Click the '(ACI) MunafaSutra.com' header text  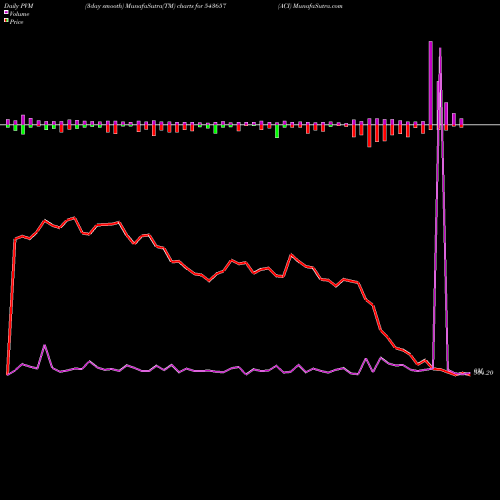(x=310, y=6)
